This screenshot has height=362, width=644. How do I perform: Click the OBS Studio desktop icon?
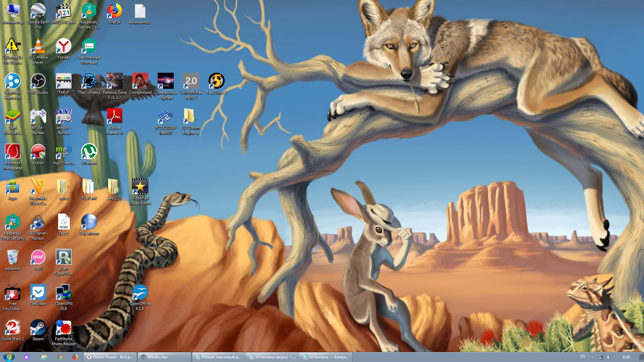pyautogui.click(x=38, y=84)
